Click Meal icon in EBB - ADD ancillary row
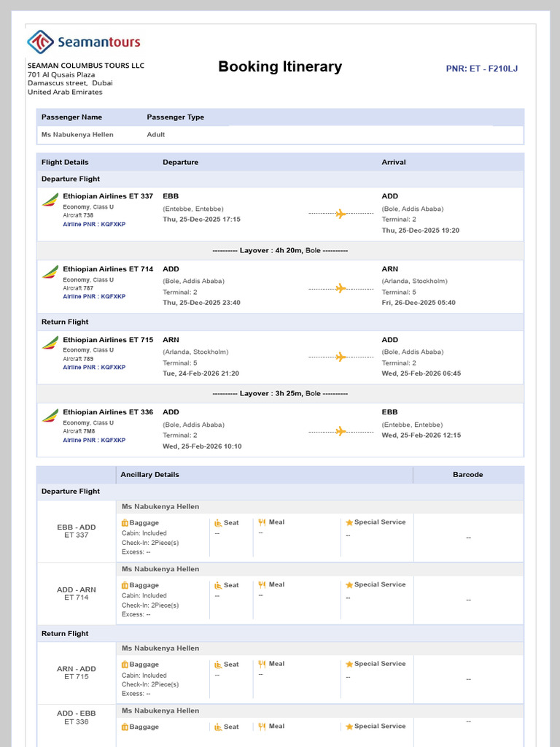This screenshot has width=560, height=747. [x=262, y=522]
